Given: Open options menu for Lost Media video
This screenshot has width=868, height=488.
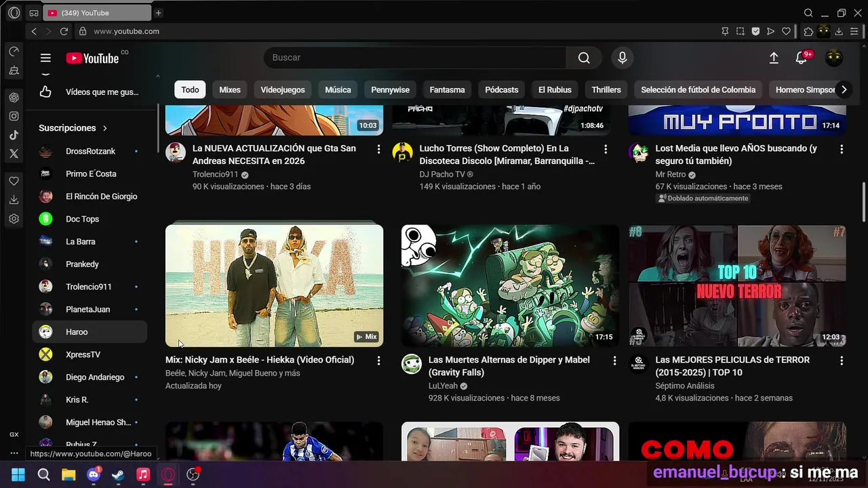Looking at the screenshot, I should 842,149.
